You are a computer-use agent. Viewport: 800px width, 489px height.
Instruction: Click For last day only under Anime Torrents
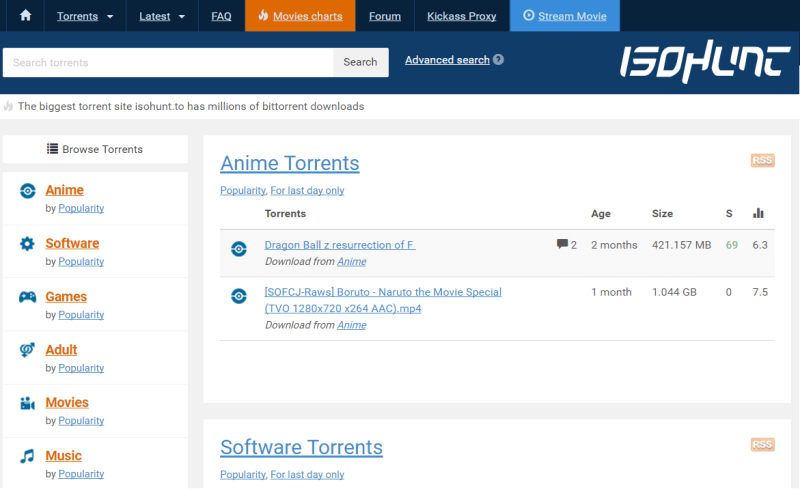click(307, 190)
